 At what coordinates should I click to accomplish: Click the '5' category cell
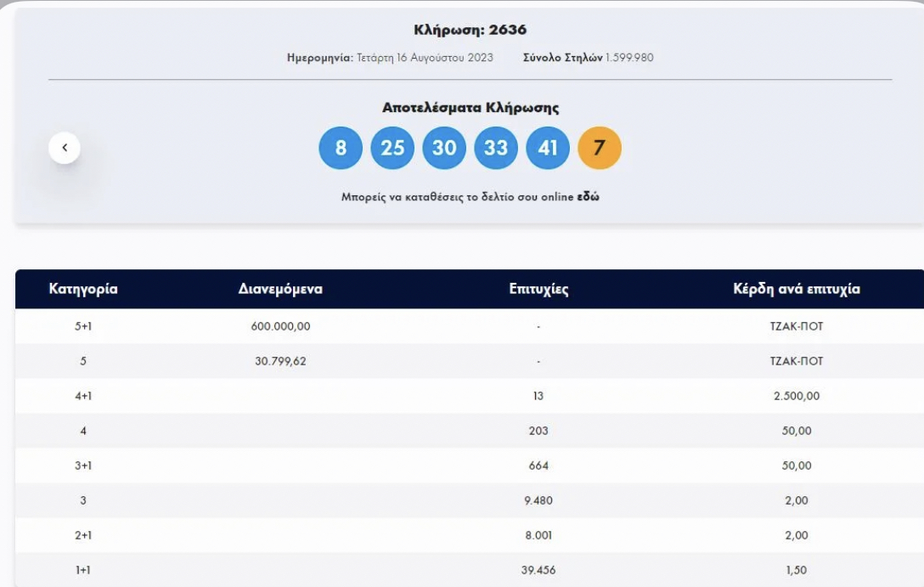point(83,361)
